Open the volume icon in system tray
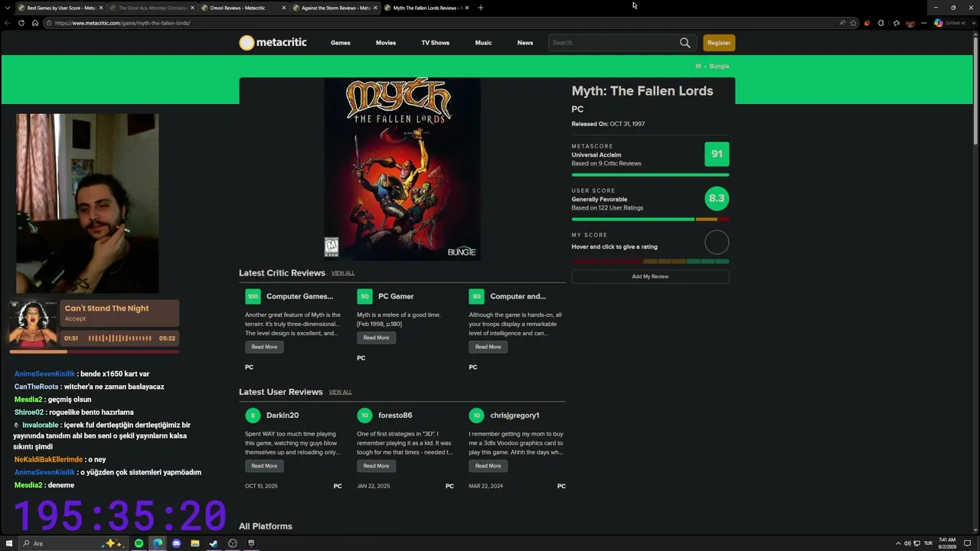The height and width of the screenshot is (551, 980). (x=907, y=543)
